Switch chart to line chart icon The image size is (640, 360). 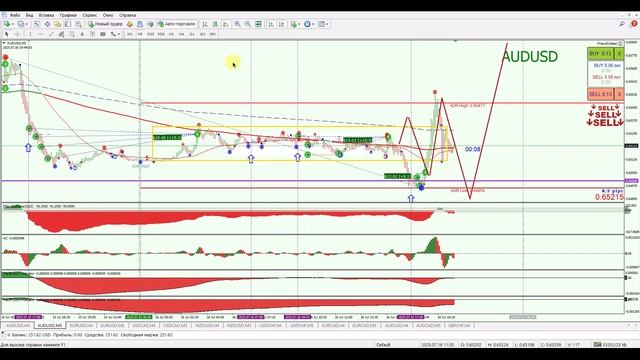226,24
